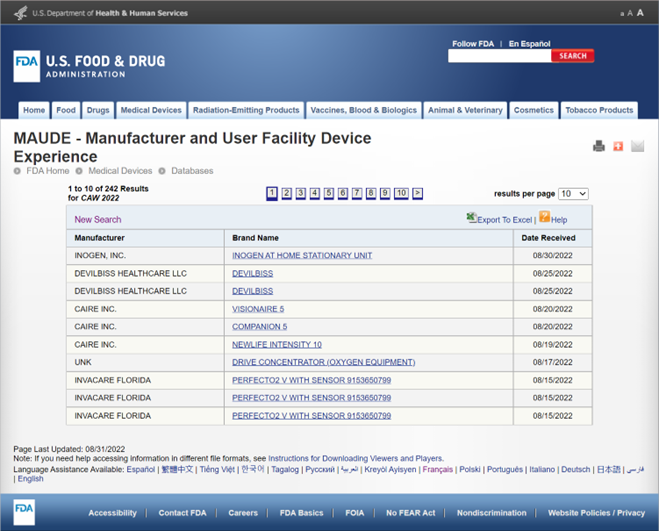Open the Tobacco Products tab

tap(599, 110)
